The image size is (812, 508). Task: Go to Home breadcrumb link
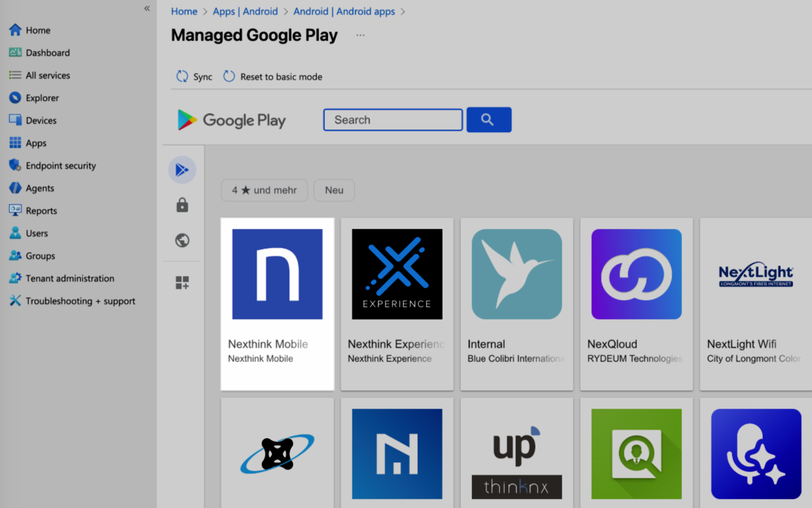tap(184, 11)
